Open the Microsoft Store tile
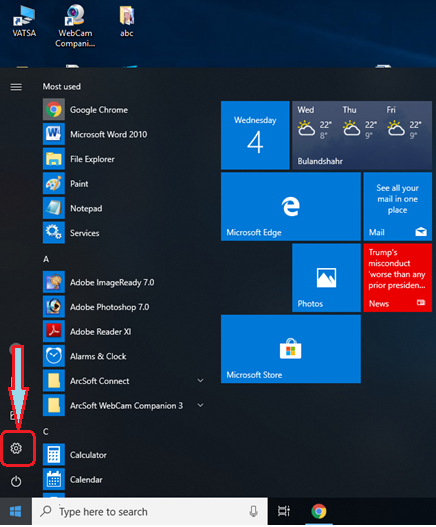Image resolution: width=436 pixels, height=527 pixels. pos(291,349)
